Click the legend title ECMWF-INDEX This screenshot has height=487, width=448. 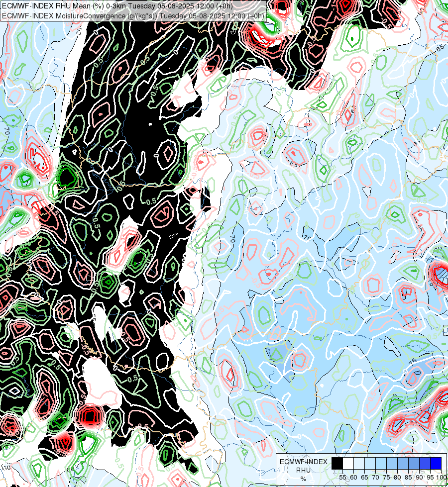pyautogui.click(x=304, y=462)
